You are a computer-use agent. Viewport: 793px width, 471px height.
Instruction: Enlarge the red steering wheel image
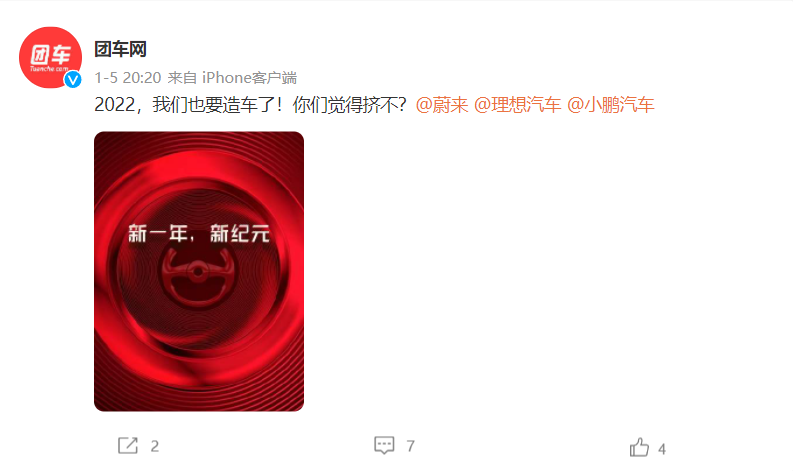point(199,271)
